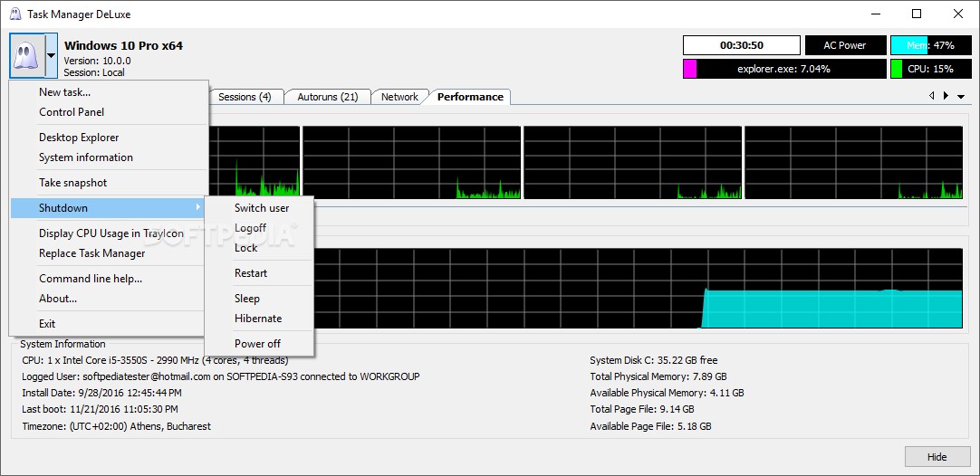Click the AC Power status box

pyautogui.click(x=845, y=45)
